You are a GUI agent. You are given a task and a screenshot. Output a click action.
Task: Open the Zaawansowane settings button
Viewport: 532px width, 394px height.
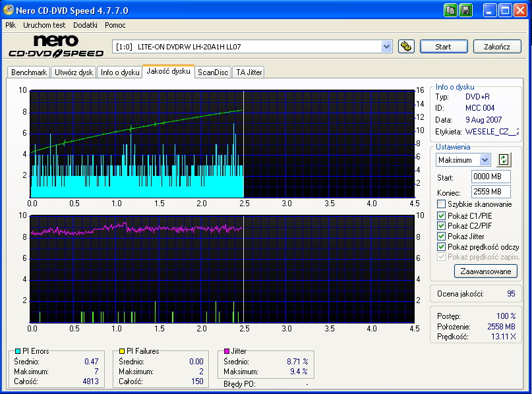(485, 271)
